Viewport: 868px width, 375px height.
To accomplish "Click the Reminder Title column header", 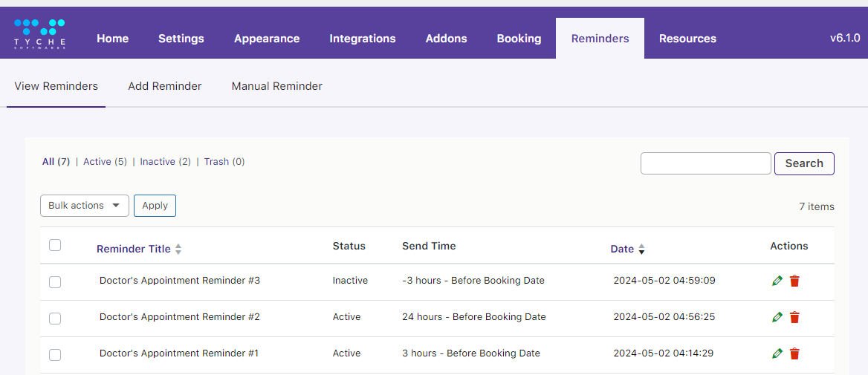I will 134,249.
